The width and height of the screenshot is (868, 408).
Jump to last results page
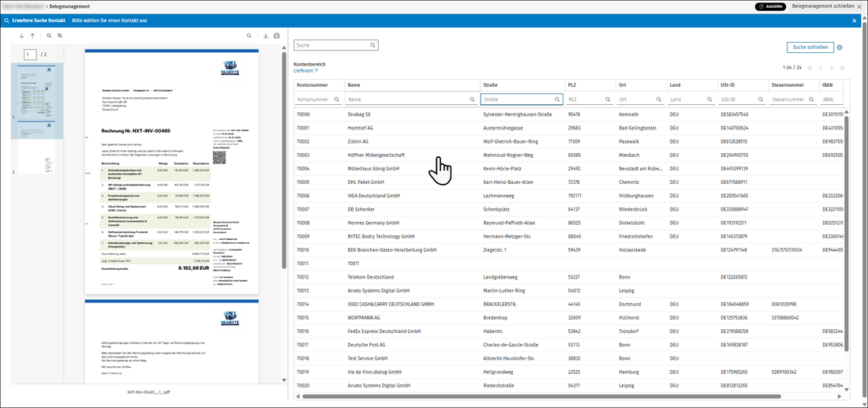point(842,68)
